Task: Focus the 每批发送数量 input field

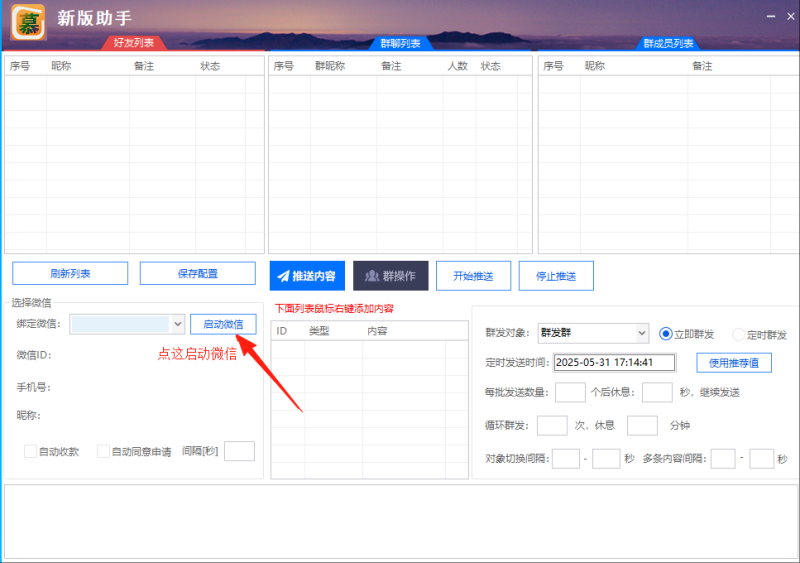Action: point(570,393)
